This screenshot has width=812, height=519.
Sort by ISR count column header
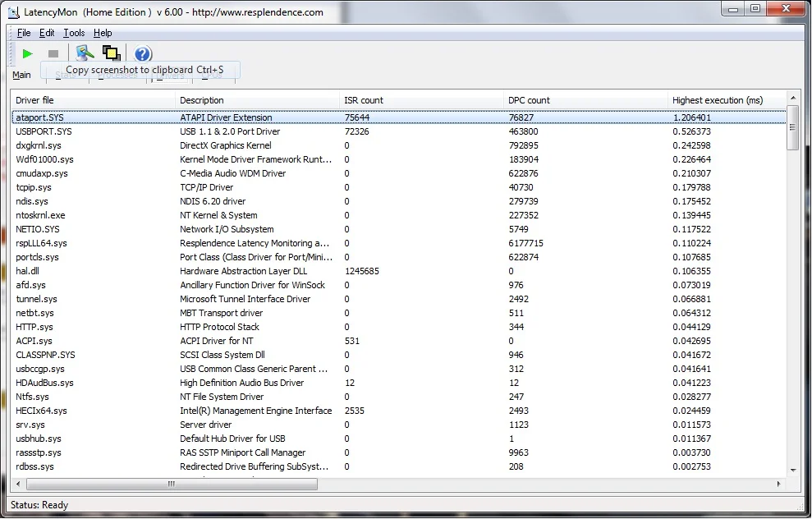click(x=421, y=100)
